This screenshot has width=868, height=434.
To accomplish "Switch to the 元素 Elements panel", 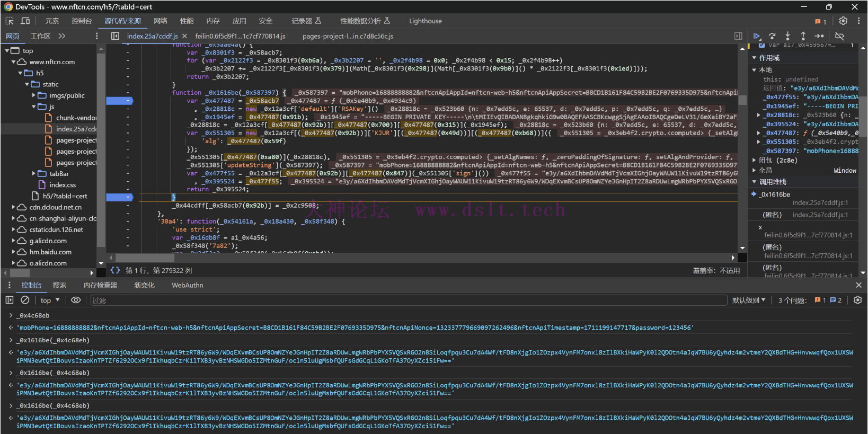I will (x=52, y=21).
